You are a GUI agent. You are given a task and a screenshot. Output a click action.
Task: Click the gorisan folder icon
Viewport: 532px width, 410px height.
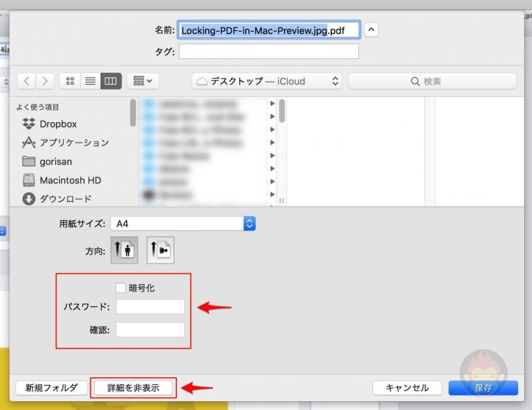coord(29,161)
